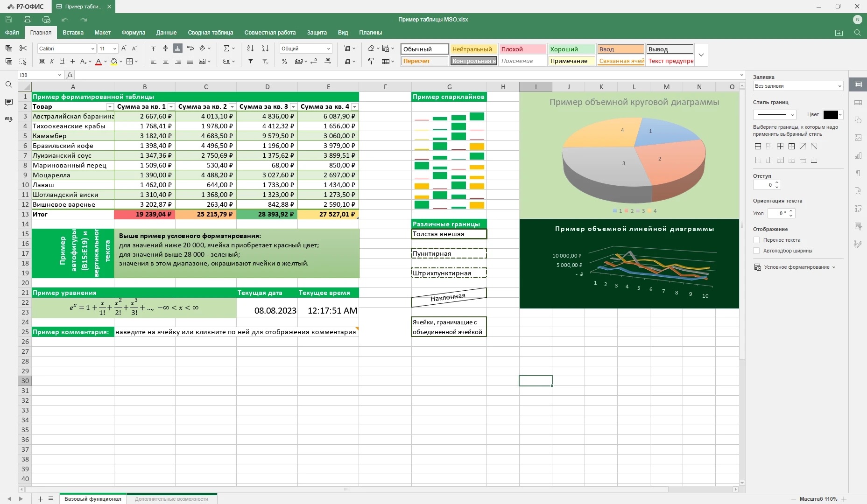Open table settings in right sidebar
This screenshot has height=504, width=867.
click(x=858, y=102)
